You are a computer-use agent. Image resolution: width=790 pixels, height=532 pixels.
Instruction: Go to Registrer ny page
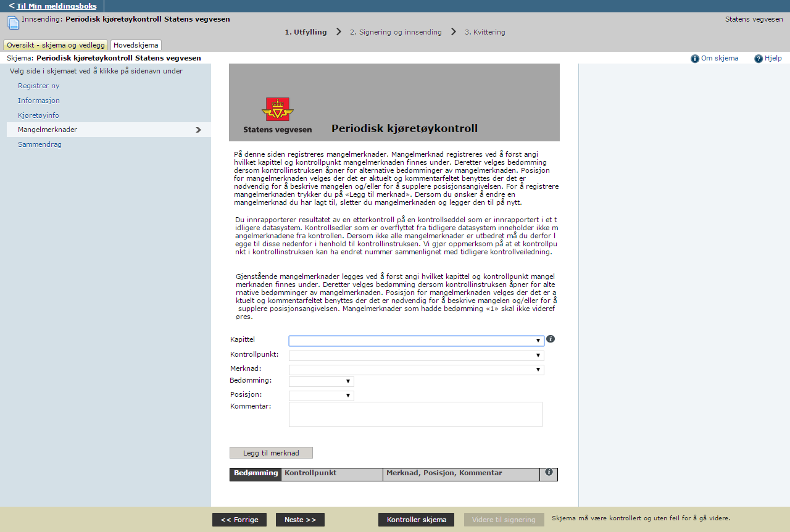tap(38, 86)
